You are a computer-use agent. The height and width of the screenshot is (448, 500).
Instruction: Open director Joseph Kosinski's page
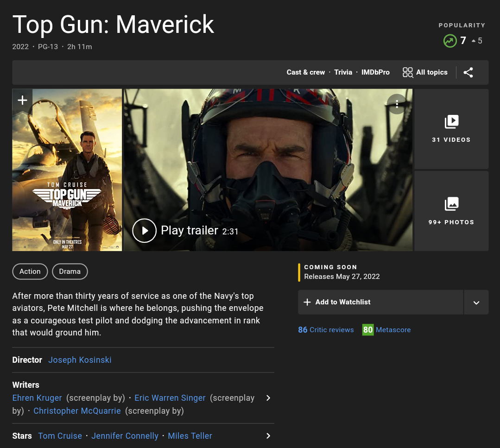[x=80, y=360]
